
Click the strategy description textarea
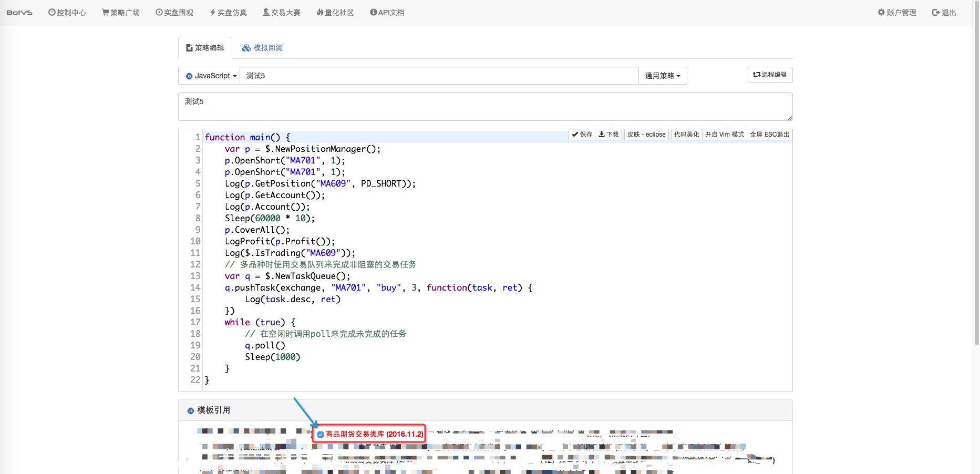485,107
